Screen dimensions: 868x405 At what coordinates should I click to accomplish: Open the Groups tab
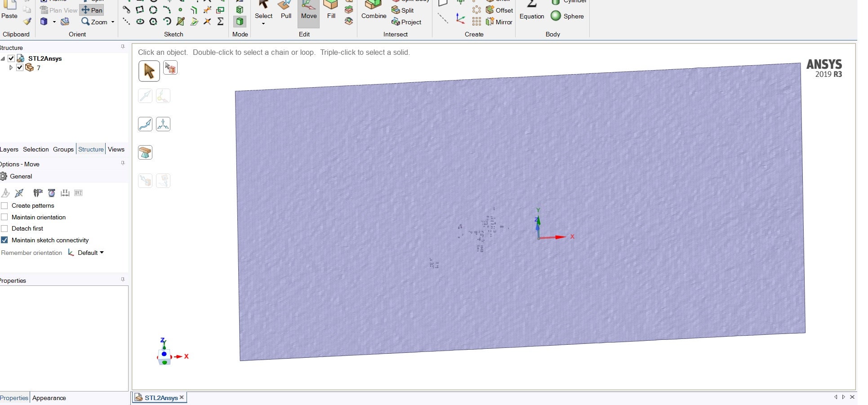[63, 149]
